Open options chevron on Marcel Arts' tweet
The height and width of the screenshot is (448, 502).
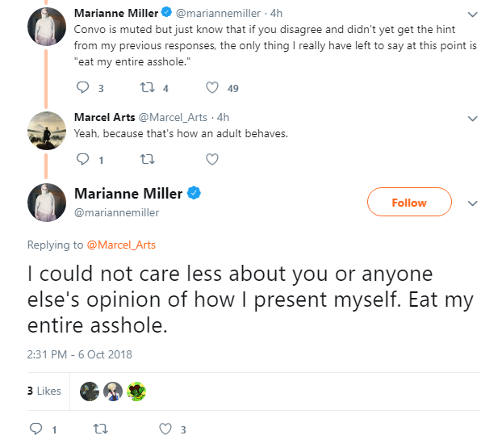473,119
